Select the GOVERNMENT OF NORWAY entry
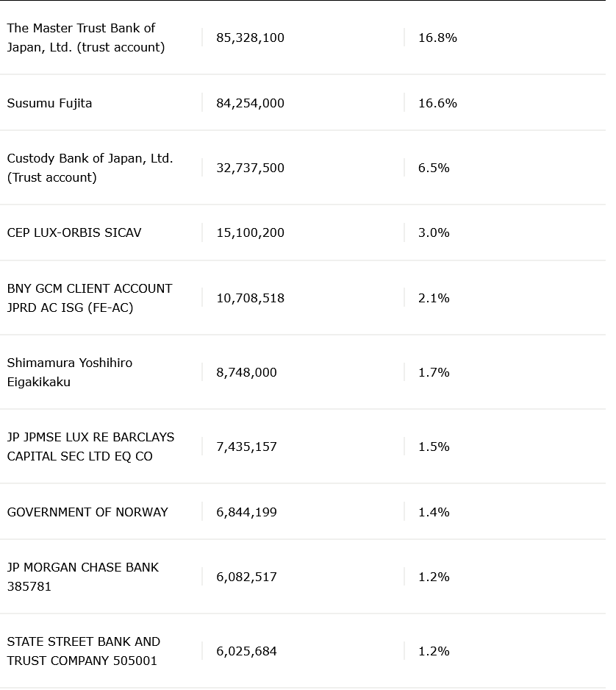 [x=87, y=512]
